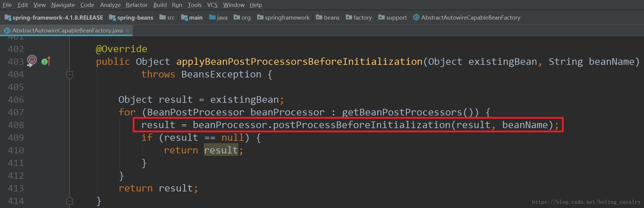This screenshot has height=208, width=644.
Task: Click the springframework folder icon in breadcrumb
Action: (260, 17)
